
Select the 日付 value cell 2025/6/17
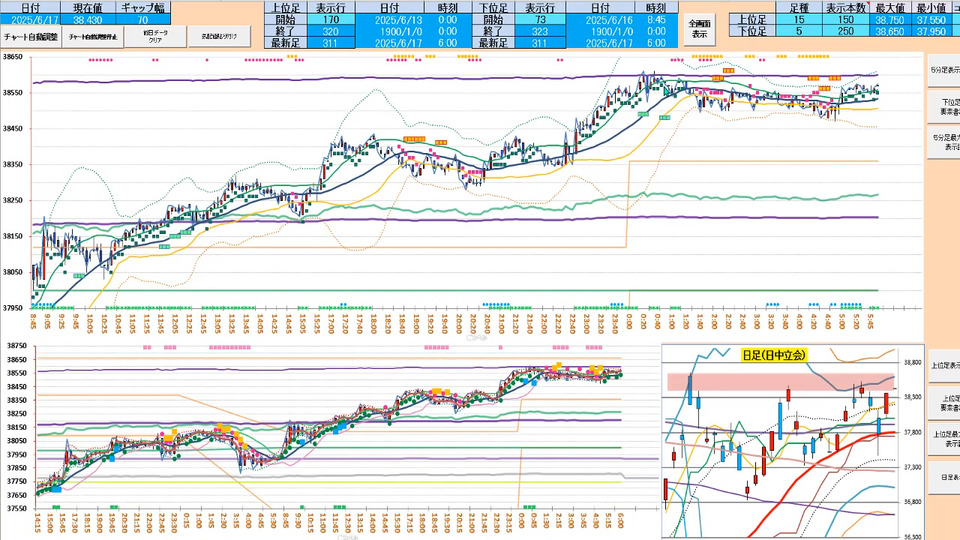coord(31,20)
